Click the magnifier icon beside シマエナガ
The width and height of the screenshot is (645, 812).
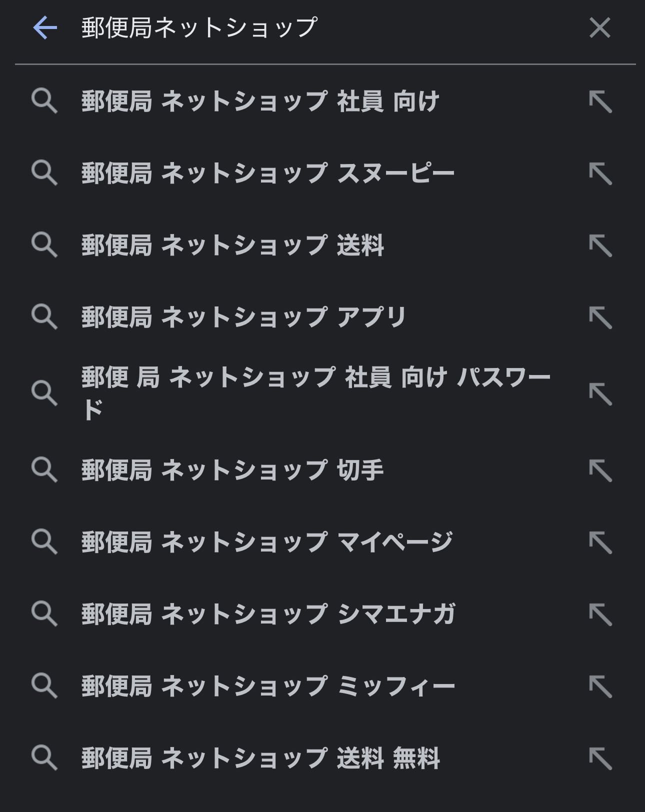[x=44, y=614]
